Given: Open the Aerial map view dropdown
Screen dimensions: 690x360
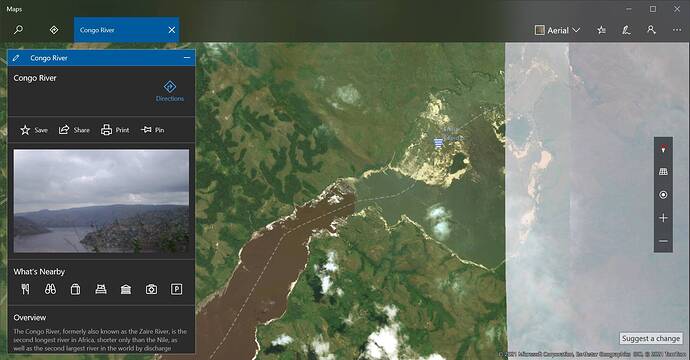Looking at the screenshot, I should pyautogui.click(x=558, y=30).
